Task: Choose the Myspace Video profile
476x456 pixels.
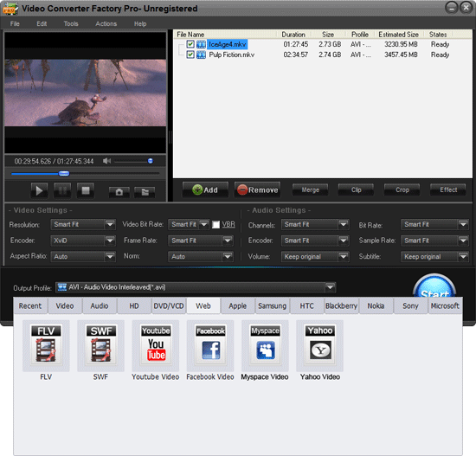Action: click(265, 345)
